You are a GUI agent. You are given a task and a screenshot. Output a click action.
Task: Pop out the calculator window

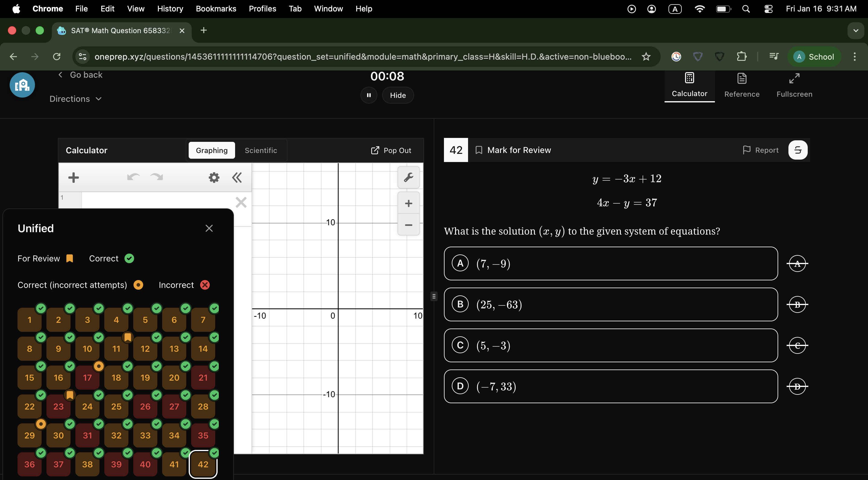[x=391, y=151]
